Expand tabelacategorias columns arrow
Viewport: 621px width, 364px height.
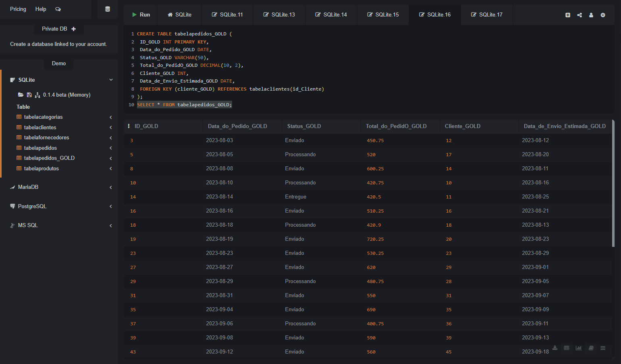111,117
